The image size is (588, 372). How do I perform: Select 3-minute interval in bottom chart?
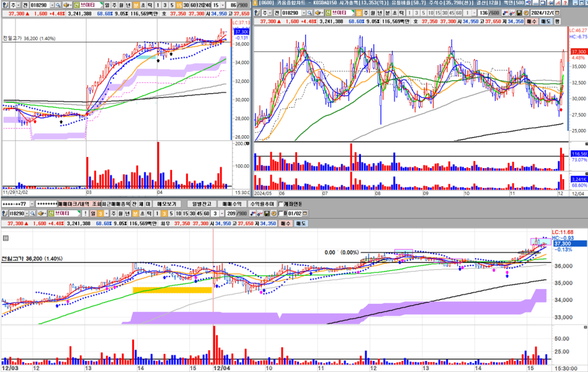click(x=164, y=213)
